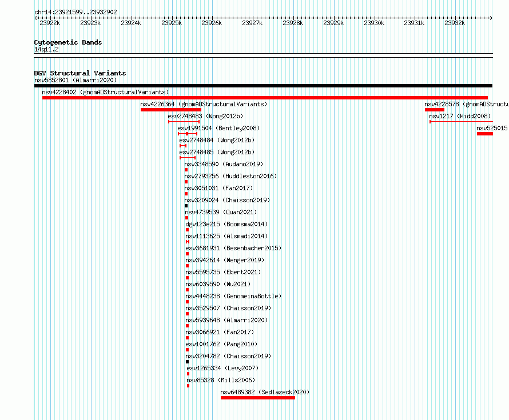Select the black nsv5852801 full-width variant bar
The height and width of the screenshot is (420, 509).
tap(263, 86)
